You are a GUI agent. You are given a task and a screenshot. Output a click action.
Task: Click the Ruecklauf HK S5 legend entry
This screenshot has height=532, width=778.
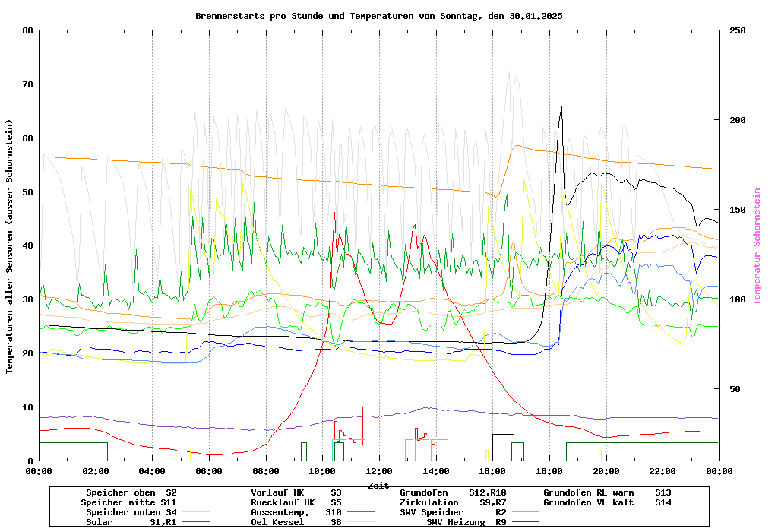[x=296, y=502]
